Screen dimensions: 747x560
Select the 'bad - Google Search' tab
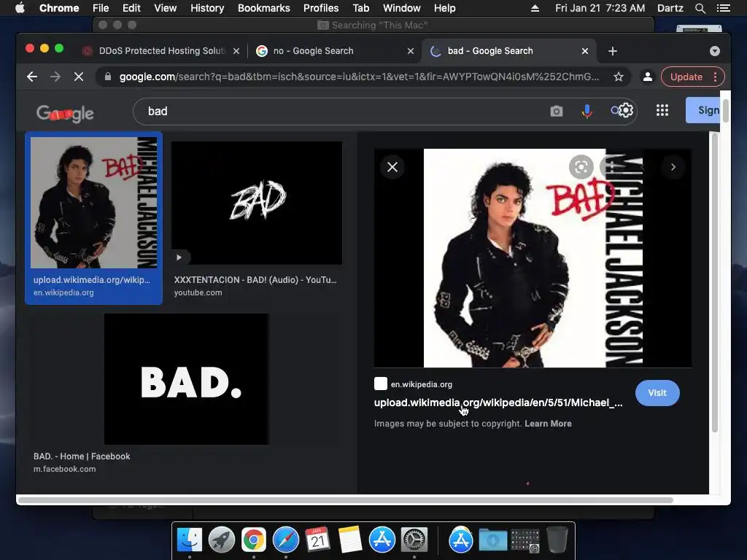coord(508,51)
